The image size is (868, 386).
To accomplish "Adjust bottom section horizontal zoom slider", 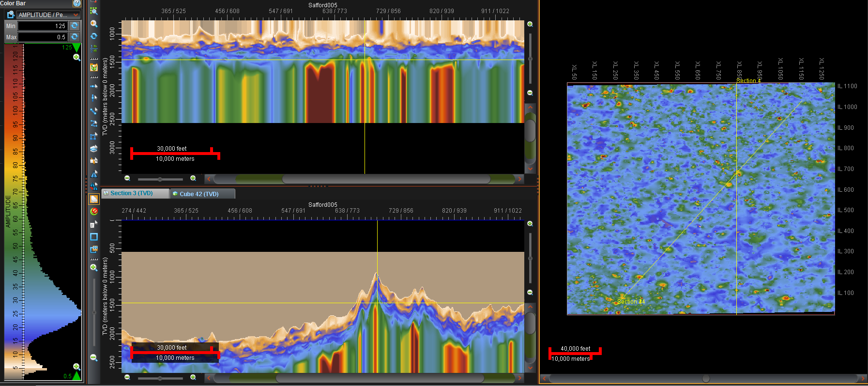I will tap(160, 378).
